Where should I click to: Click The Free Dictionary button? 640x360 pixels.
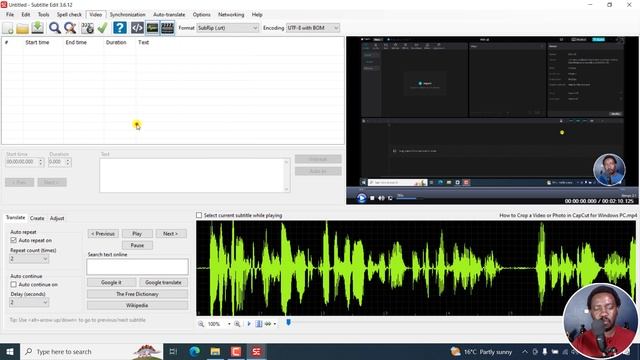(137, 294)
